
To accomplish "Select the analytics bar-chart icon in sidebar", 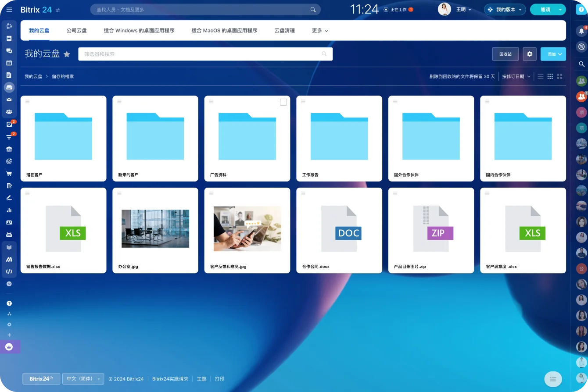I will click(x=9, y=210).
